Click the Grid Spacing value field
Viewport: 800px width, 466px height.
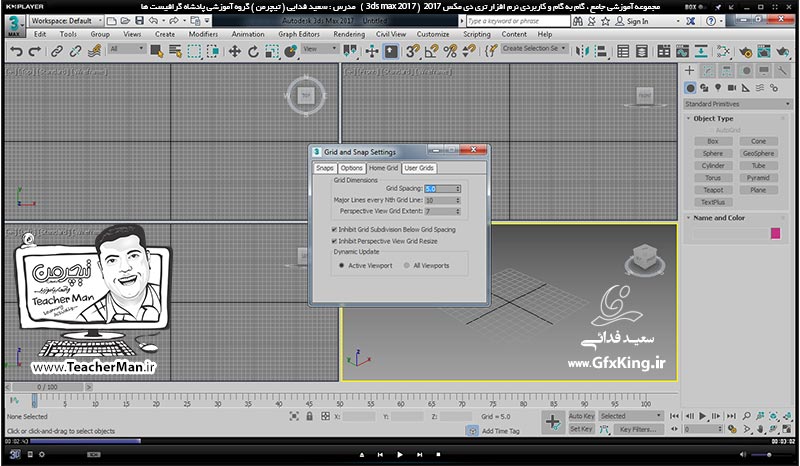[439, 189]
